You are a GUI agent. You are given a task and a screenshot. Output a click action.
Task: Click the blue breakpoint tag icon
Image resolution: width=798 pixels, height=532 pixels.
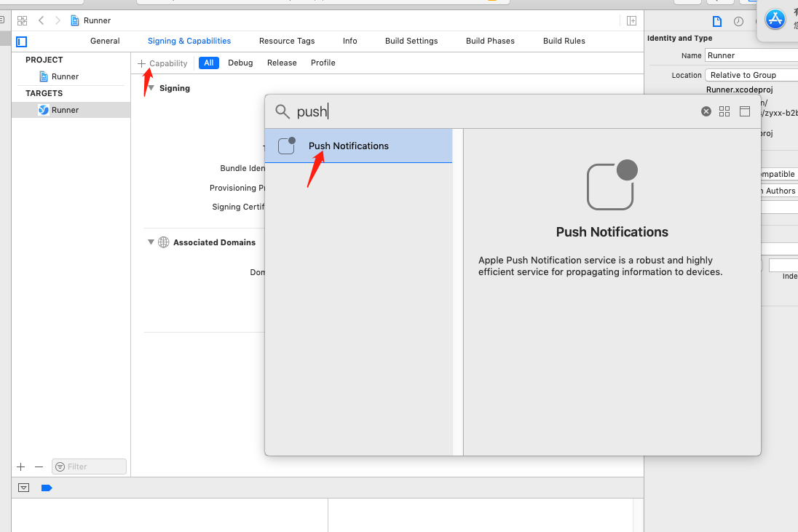47,488
